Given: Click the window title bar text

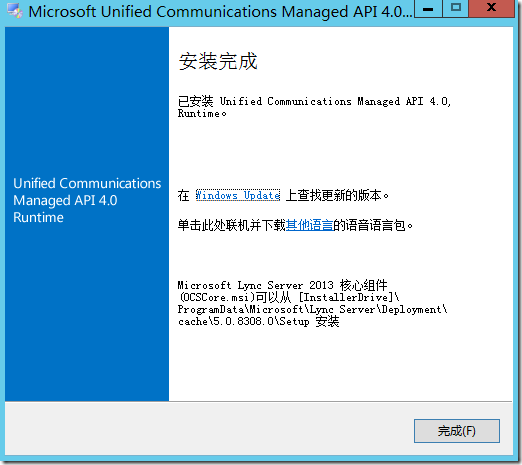Looking at the screenshot, I should click(x=220, y=12).
